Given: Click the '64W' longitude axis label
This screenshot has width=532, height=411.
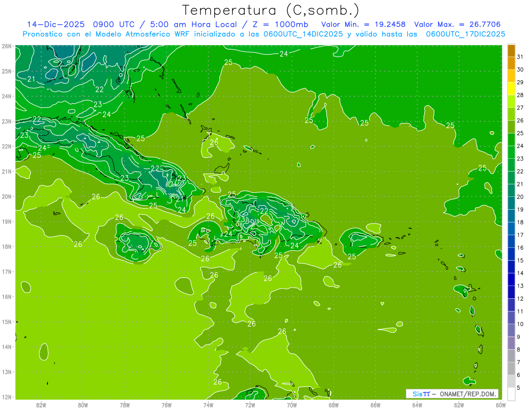Looking at the screenshot, I should tap(417, 405).
